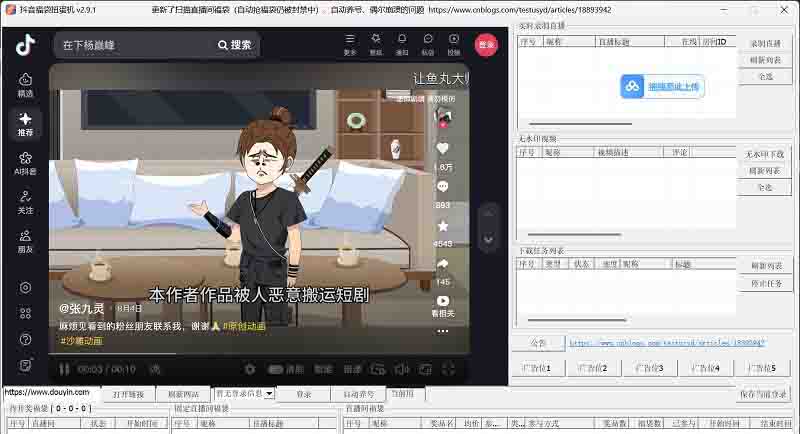Click 刷新列表 in the download task panel

click(767, 266)
